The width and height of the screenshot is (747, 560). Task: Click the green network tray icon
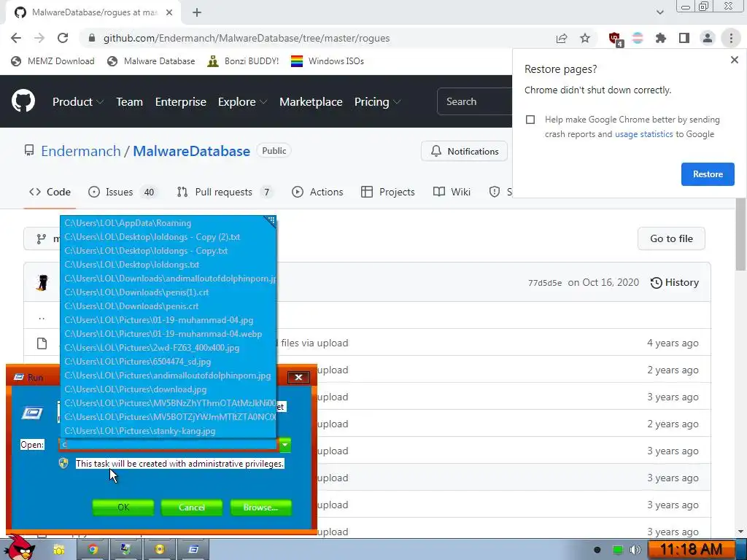(617, 550)
